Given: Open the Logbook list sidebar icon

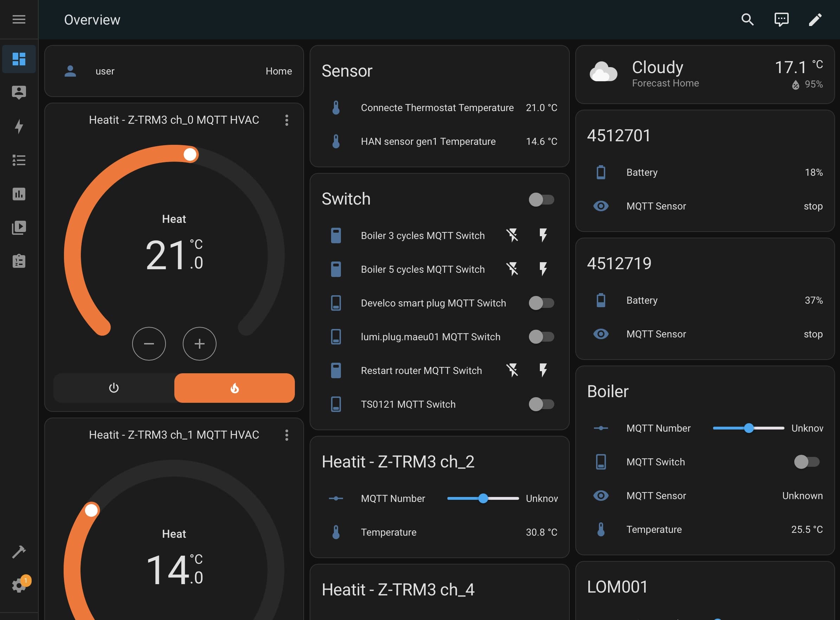Looking at the screenshot, I should (x=19, y=160).
